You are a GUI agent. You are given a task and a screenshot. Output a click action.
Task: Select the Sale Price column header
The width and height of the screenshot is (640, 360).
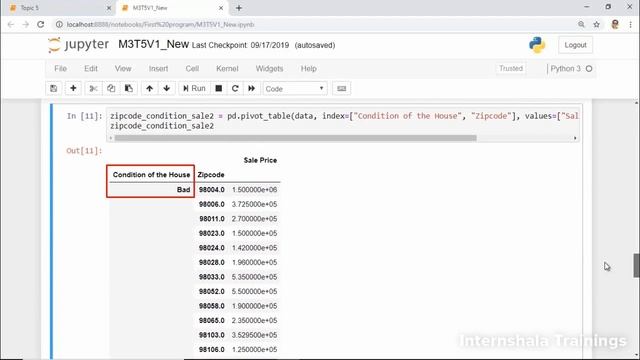(x=260, y=160)
